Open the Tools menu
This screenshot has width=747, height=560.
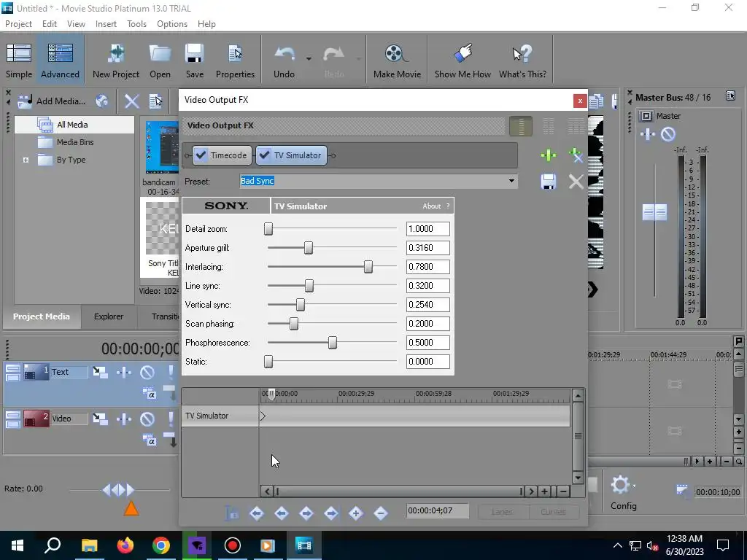pyautogui.click(x=136, y=24)
